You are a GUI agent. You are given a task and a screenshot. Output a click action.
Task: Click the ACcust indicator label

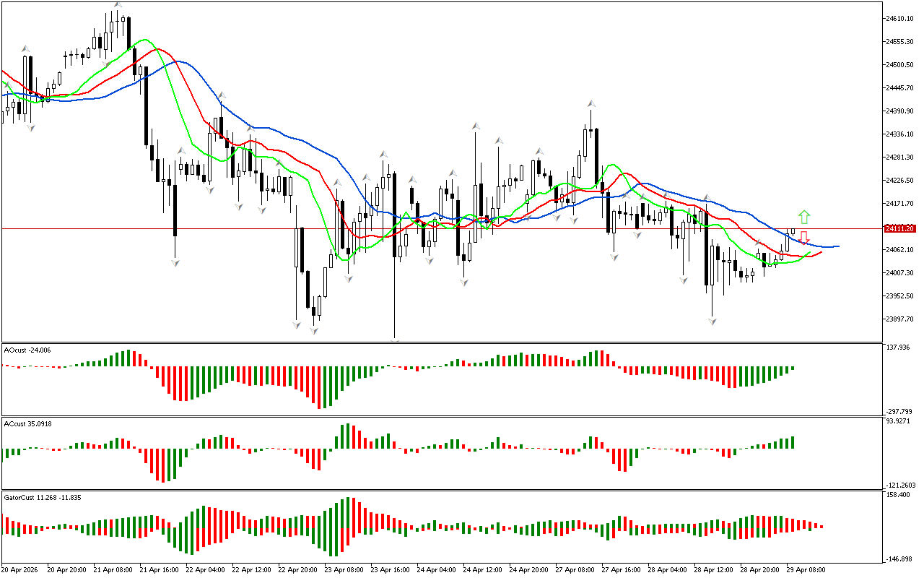coord(28,423)
